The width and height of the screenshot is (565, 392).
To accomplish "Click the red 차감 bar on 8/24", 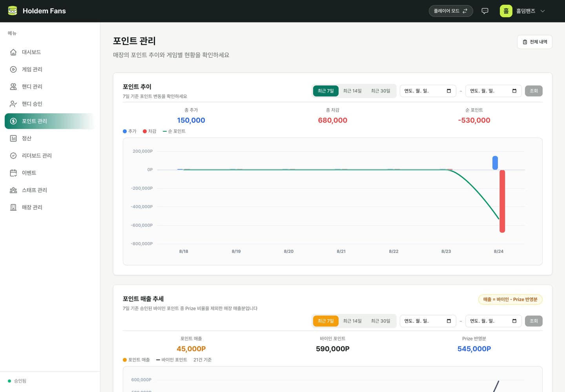I will click(502, 201).
